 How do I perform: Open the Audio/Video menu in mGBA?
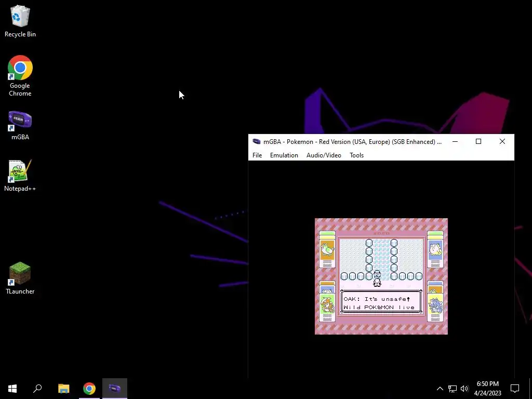point(324,155)
